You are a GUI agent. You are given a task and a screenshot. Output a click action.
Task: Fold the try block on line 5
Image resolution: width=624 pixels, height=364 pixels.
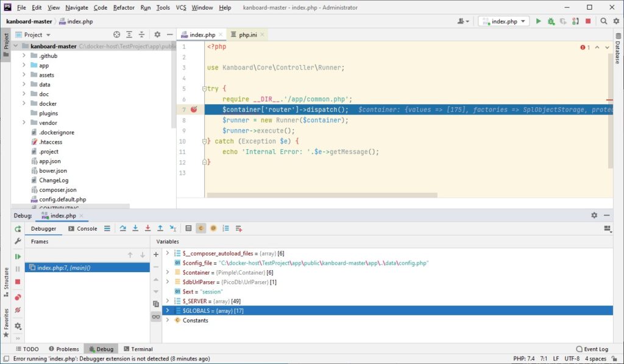(204, 89)
